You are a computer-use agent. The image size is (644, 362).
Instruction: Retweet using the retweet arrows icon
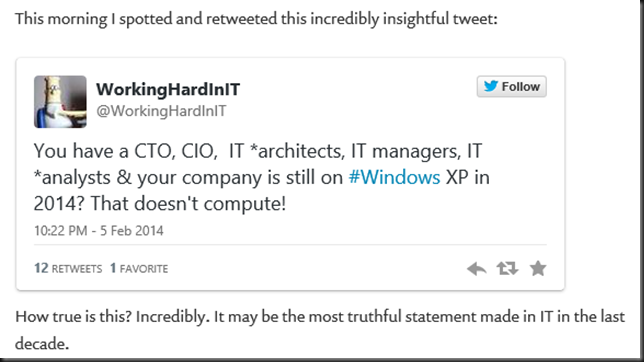point(507,268)
